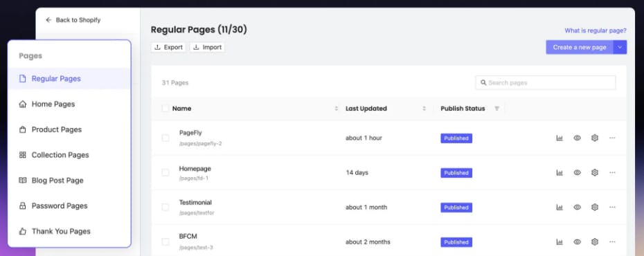Open more options menu for Homepage row
644x256 pixels.
click(x=612, y=173)
